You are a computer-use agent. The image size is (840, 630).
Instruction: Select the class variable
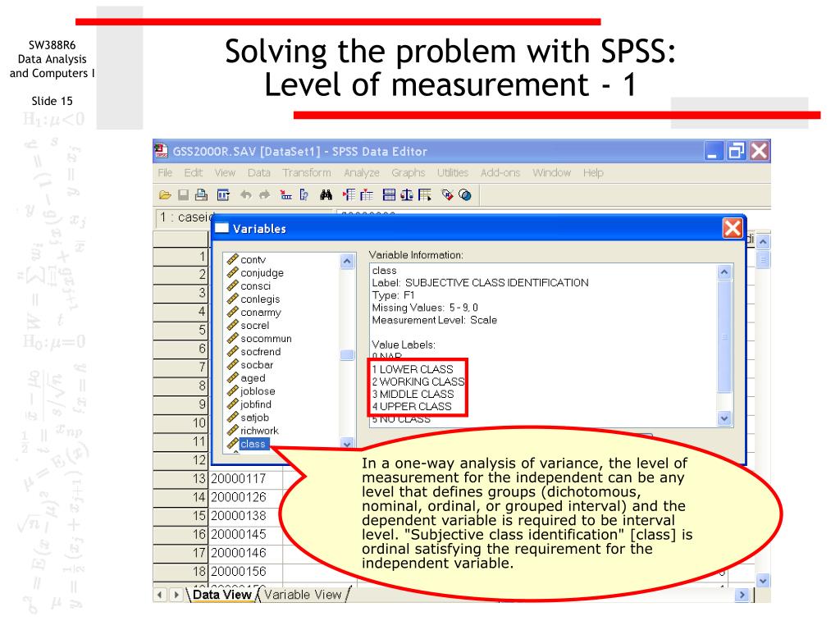(x=253, y=444)
